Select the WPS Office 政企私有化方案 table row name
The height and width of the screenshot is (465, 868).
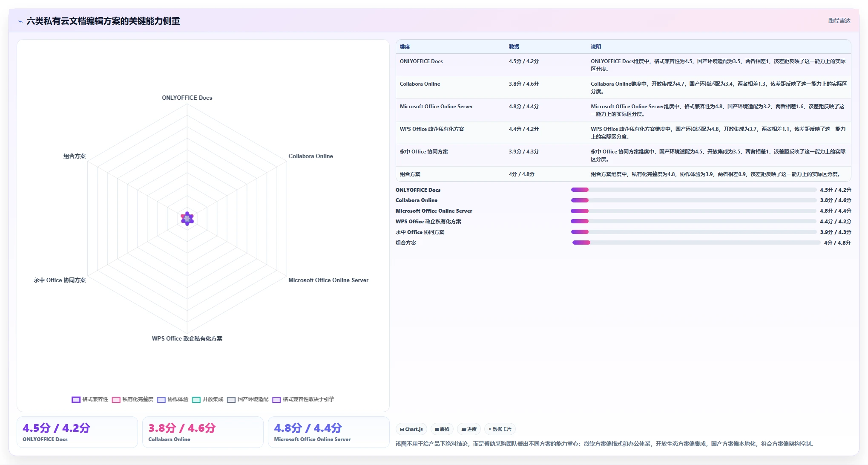pyautogui.click(x=432, y=129)
